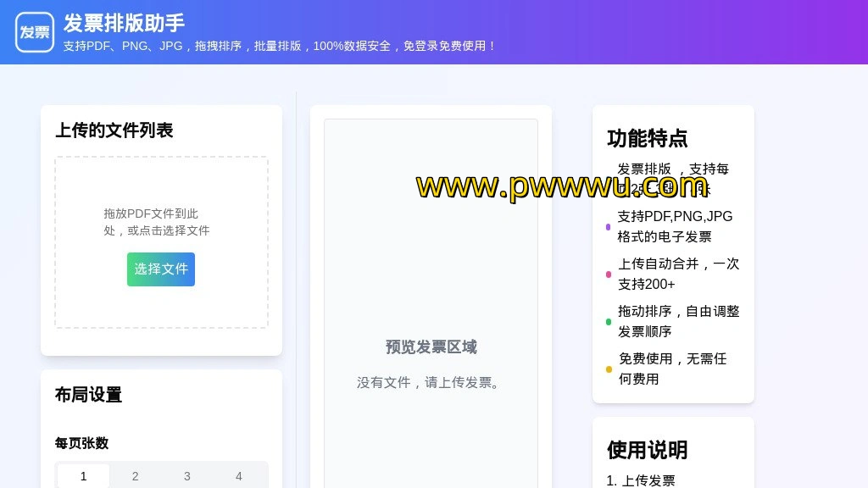Click the 支持PDF,PNG,JPG格式的电子发票 feature item
The image size is (868, 488).
(673, 226)
